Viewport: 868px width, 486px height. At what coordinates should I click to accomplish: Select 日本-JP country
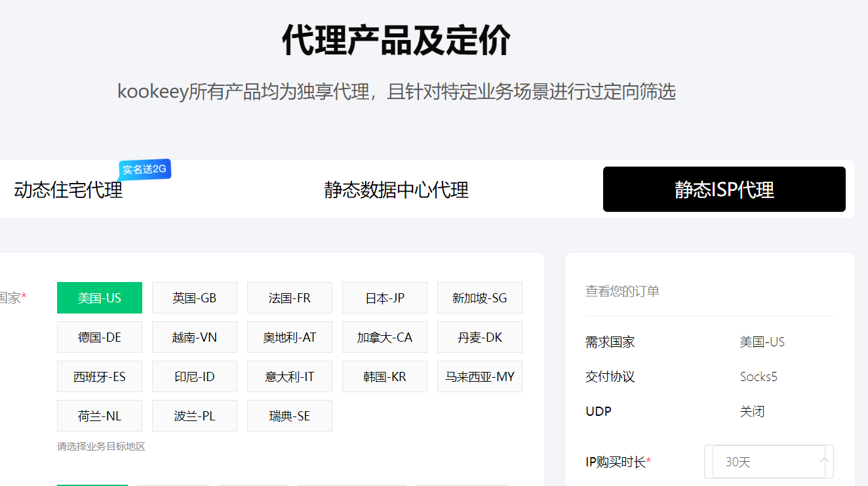pyautogui.click(x=384, y=298)
